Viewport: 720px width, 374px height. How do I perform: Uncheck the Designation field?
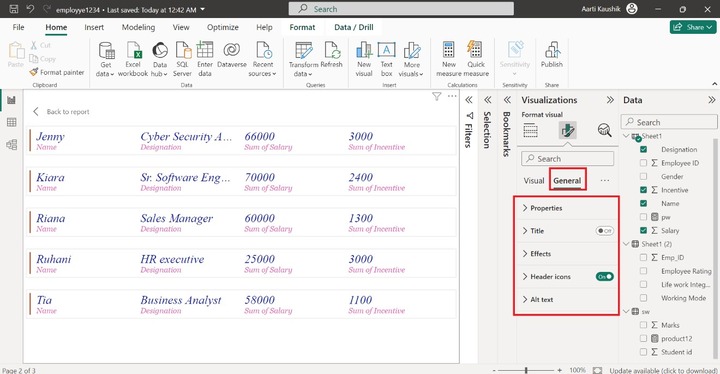[x=643, y=149]
